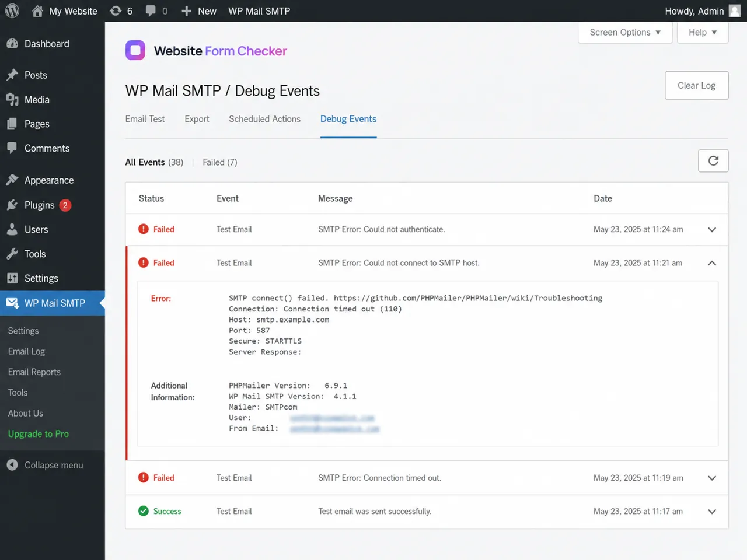Click the Plugins update badge showing 2

(65, 205)
